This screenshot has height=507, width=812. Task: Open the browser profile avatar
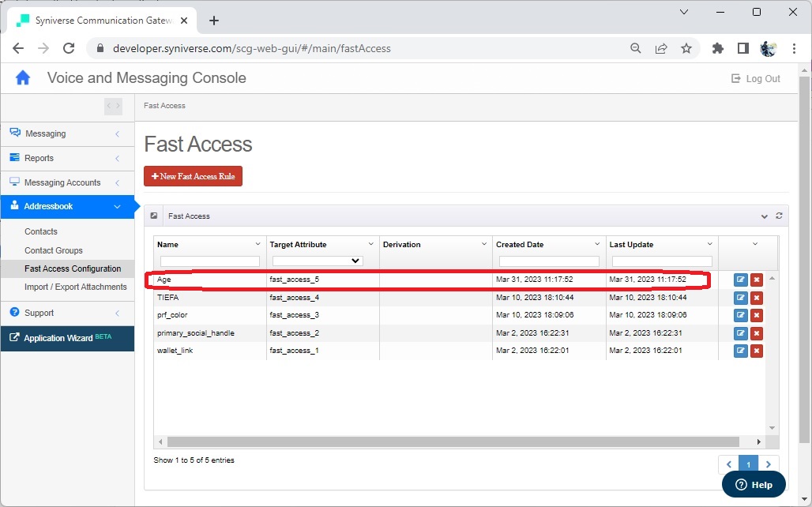768,48
